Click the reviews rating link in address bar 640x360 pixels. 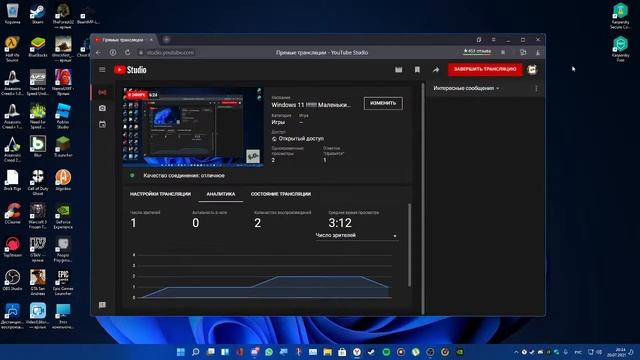(x=477, y=51)
